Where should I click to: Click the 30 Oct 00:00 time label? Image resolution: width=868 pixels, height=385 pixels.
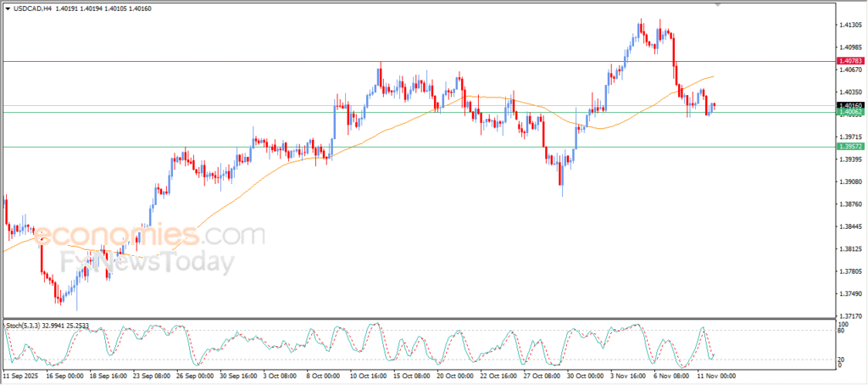(x=587, y=376)
